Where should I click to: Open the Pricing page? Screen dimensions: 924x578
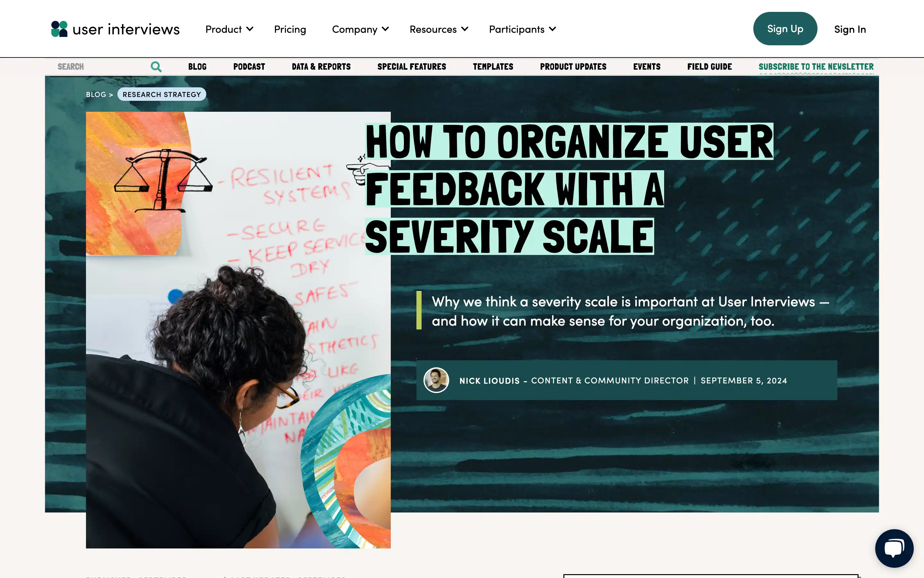pyautogui.click(x=290, y=29)
